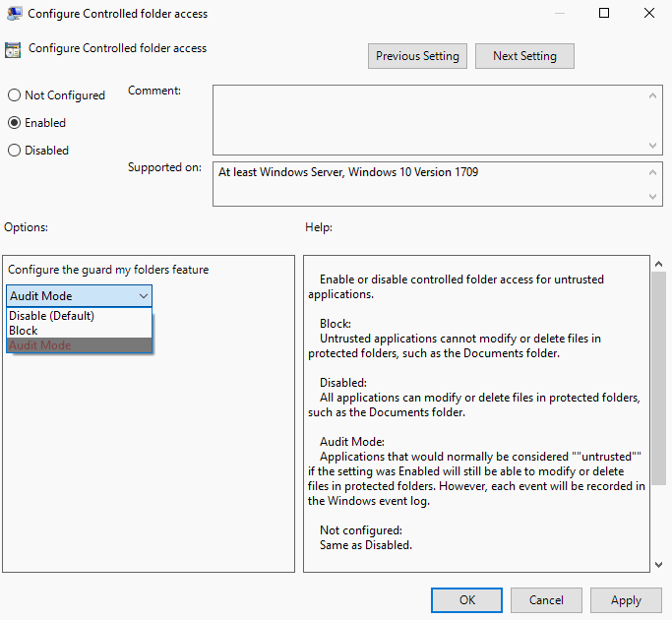This screenshot has height=620, width=672.
Task: Click 'Same as Disabled.' help text
Action: pos(366,545)
